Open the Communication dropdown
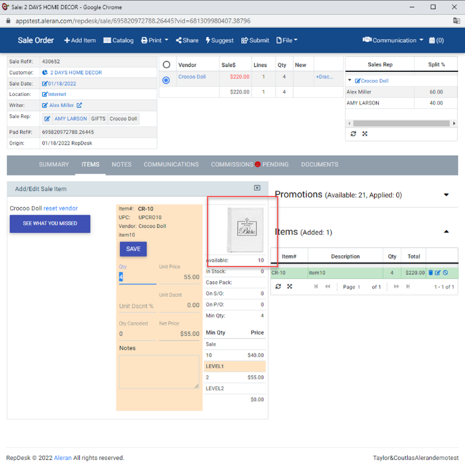Screen dimensions: 465x476 [393, 41]
